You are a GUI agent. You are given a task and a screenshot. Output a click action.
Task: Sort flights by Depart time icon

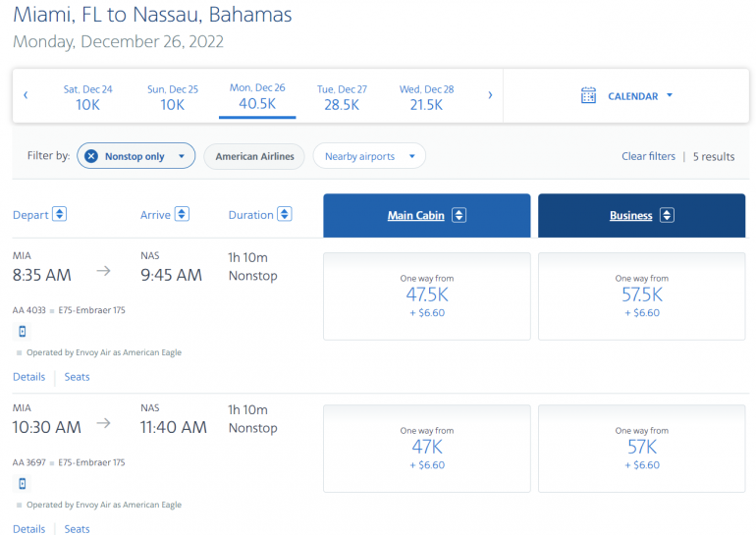(59, 214)
